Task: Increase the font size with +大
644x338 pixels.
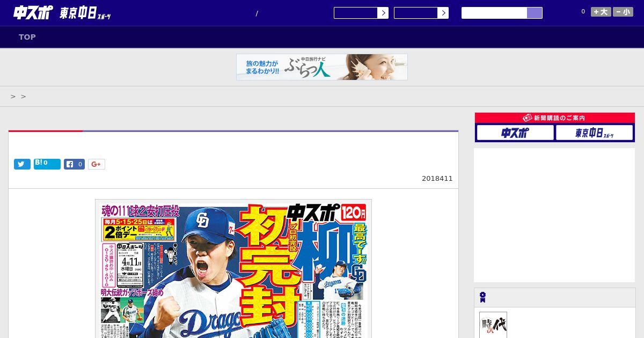Action: (601, 12)
